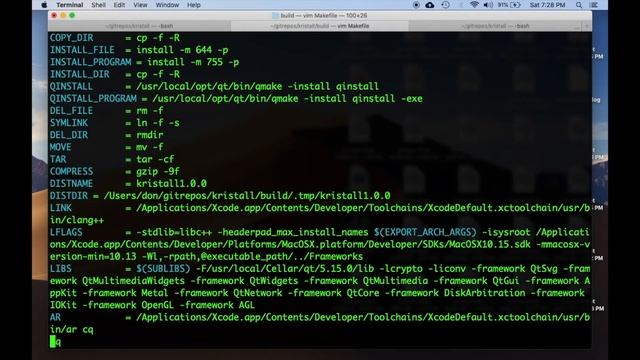Screen dimensions: 640x360
Task: Open the View menu
Action: pos(140,5)
